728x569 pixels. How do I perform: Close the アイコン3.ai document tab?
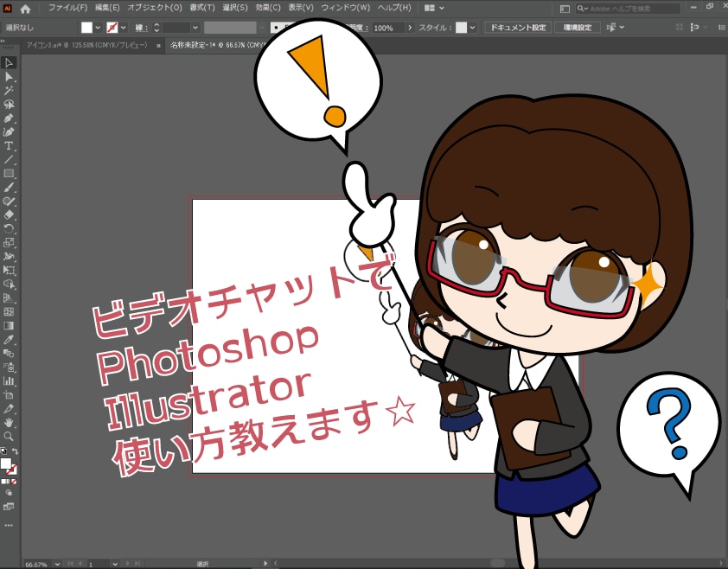point(159,46)
